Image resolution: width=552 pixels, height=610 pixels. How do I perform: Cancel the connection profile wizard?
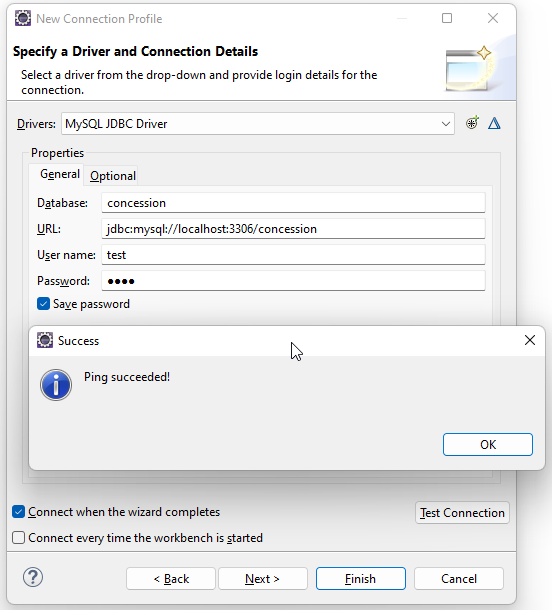point(459,578)
